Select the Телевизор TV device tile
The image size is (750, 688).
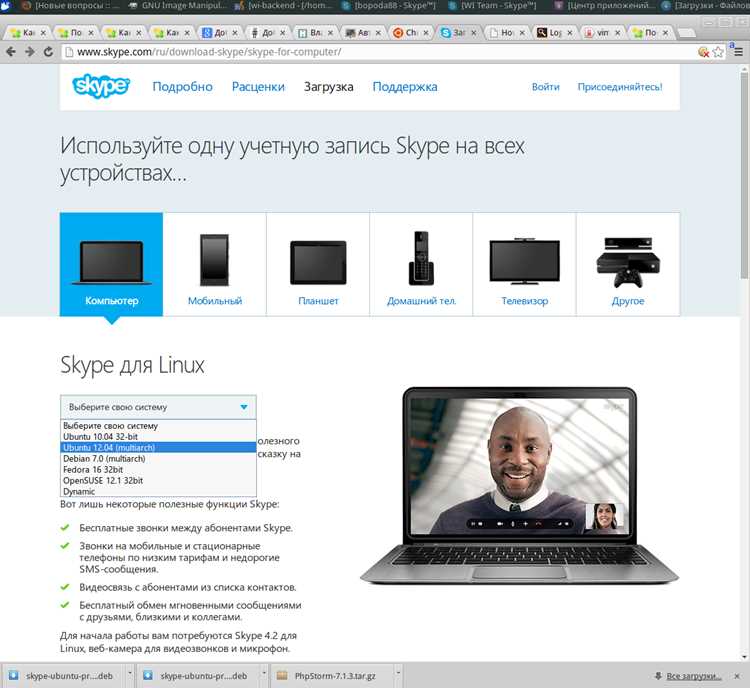pyautogui.click(x=525, y=264)
